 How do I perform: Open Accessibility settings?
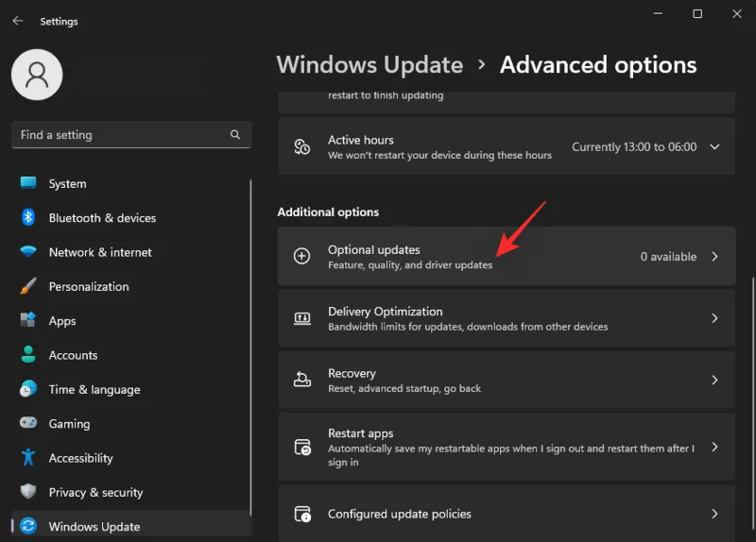[130, 458]
